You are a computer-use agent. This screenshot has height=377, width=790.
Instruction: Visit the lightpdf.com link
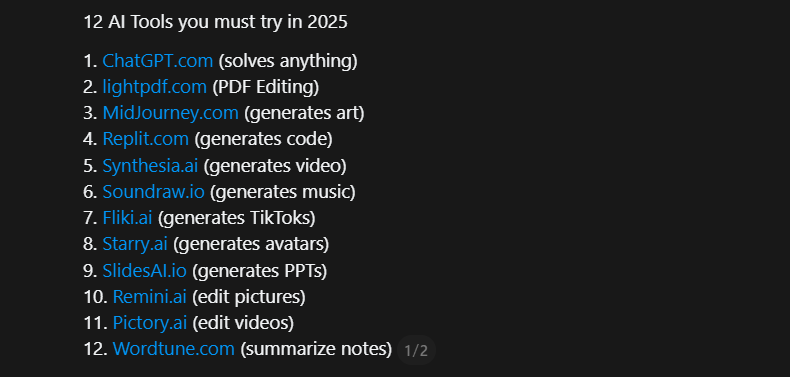(x=155, y=87)
